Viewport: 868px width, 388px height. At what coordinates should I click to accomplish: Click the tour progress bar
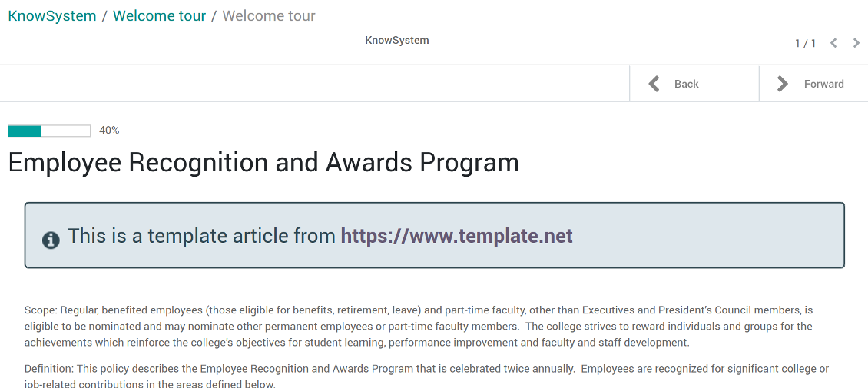(49, 131)
